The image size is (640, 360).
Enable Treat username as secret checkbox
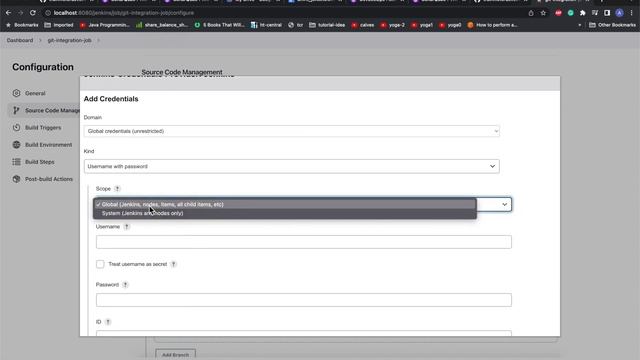point(100,264)
